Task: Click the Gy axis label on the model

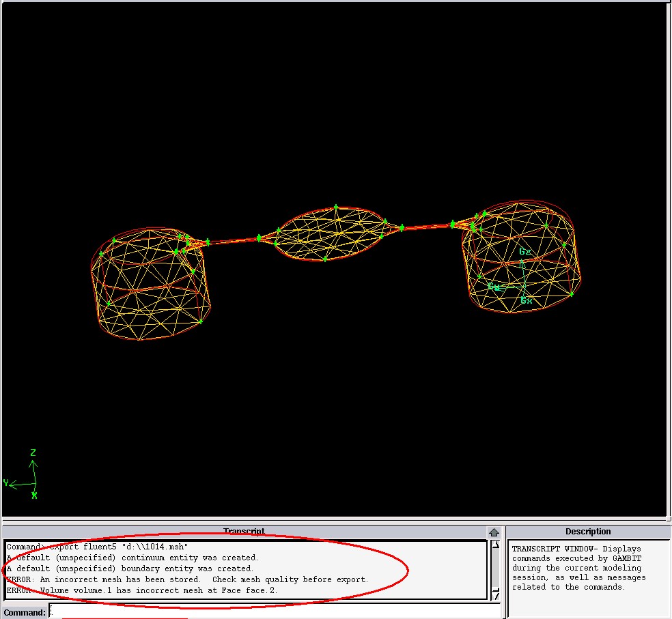Action: pyautogui.click(x=493, y=287)
